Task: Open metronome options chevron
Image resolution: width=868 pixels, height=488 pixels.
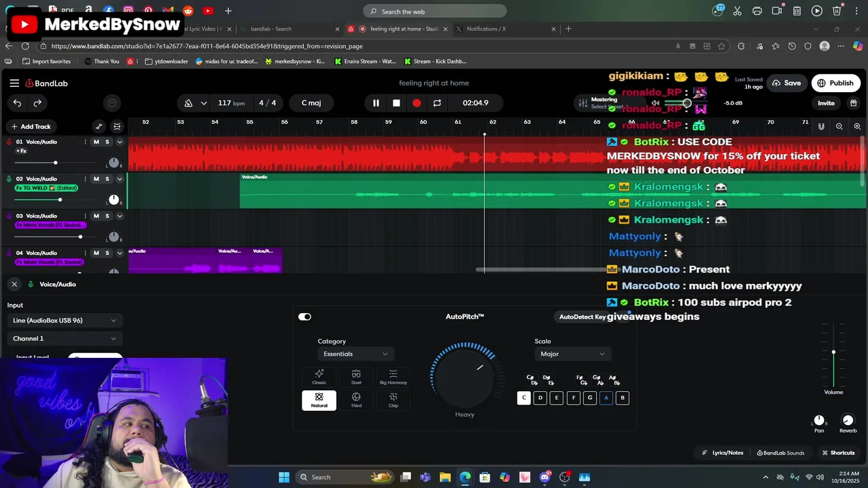Action: point(203,103)
